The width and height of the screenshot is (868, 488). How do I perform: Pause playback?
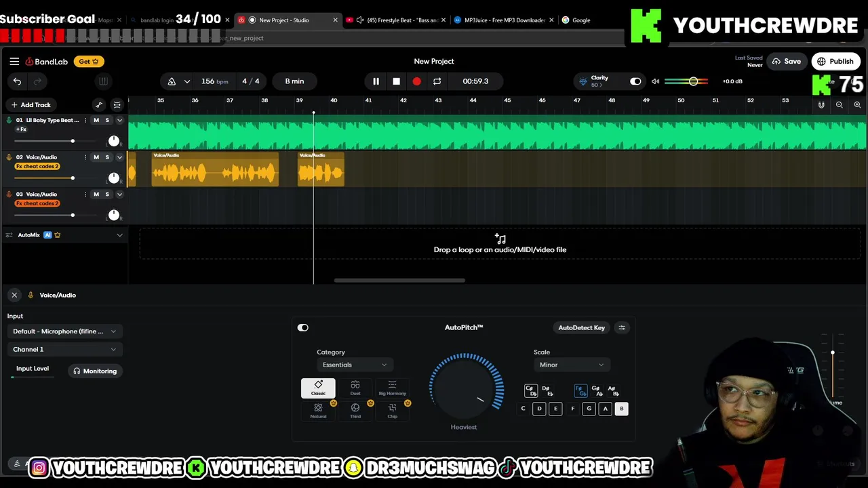[376, 81]
